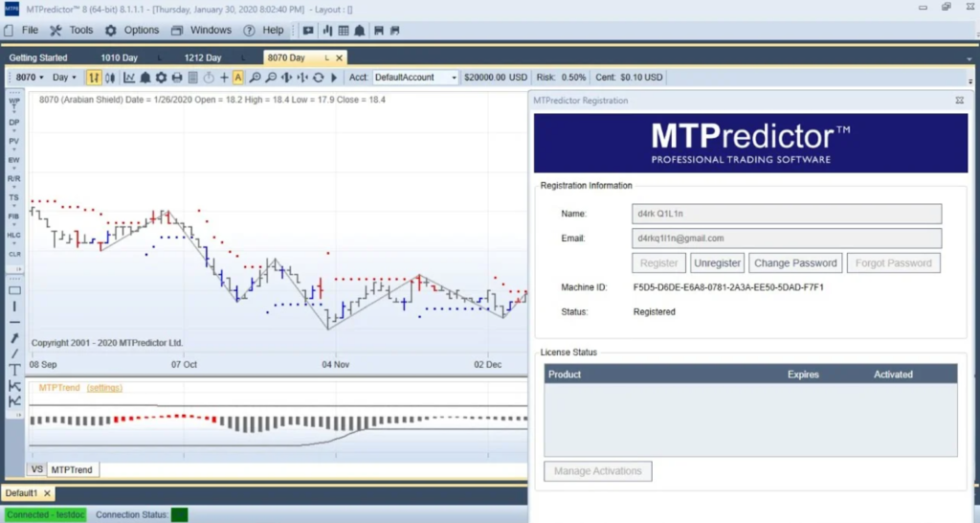This screenshot has width=980, height=523.
Task: Refresh the chart data
Action: point(318,78)
